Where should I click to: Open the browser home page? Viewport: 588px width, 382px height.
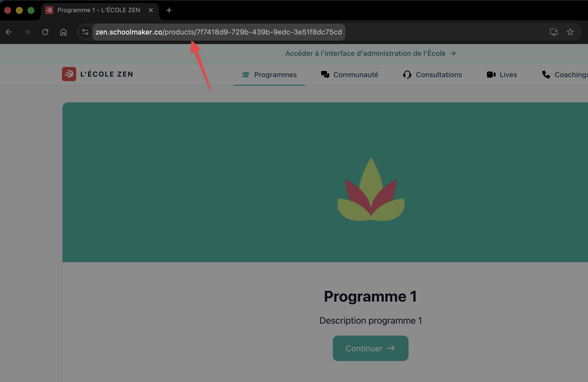point(63,32)
